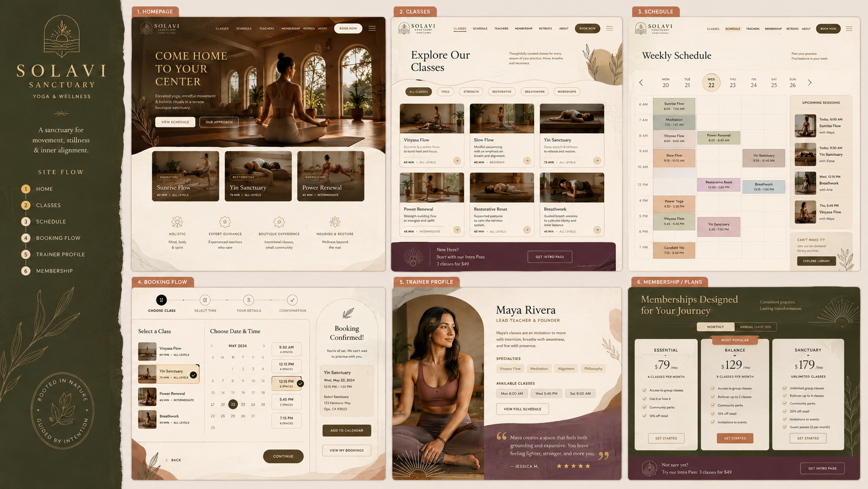The image size is (868, 489).
Task: Open the hamburger menu in the Classes panel
Action: click(609, 28)
